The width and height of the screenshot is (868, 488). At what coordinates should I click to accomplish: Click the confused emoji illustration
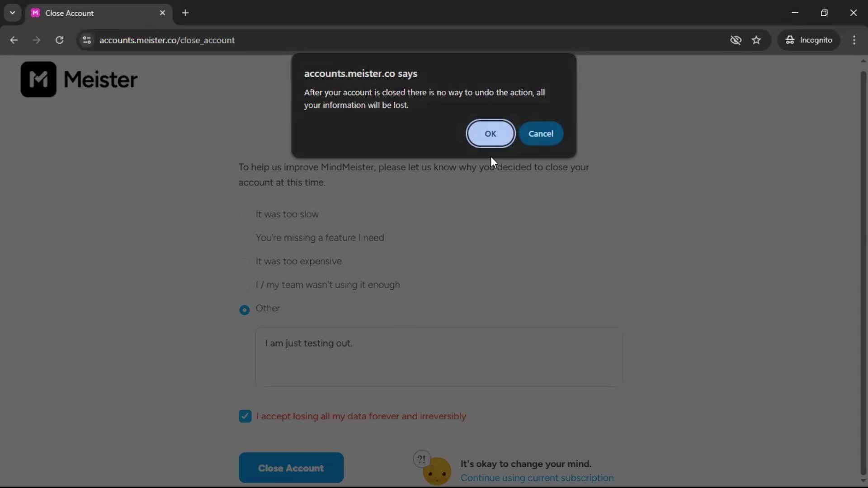433,468
